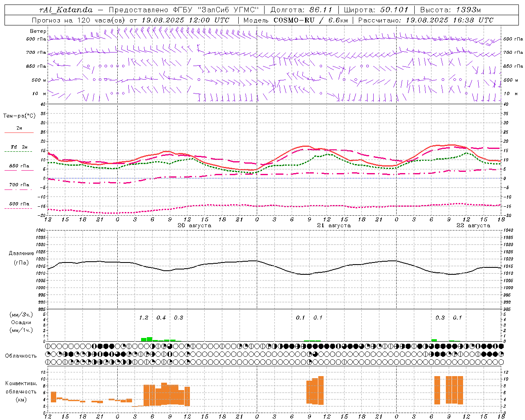The image size is (525, 420).
Task: Click the 22 августа date label
Action: (x=473, y=225)
